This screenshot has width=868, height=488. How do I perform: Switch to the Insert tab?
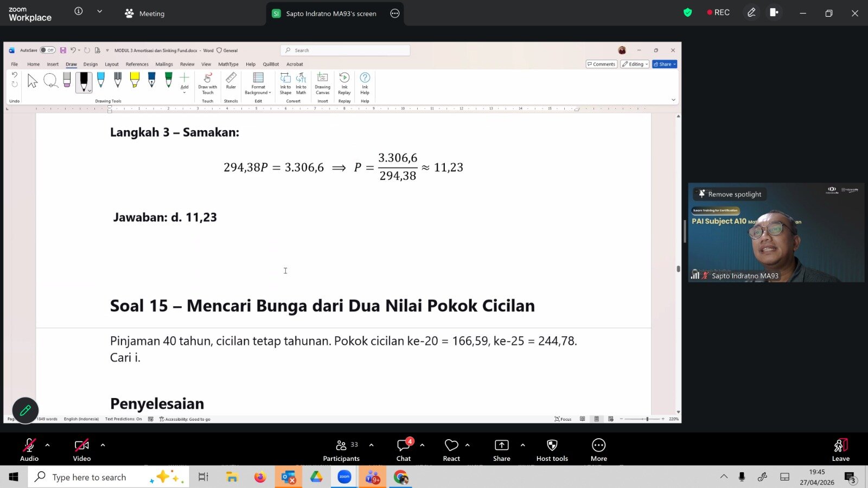pyautogui.click(x=53, y=64)
